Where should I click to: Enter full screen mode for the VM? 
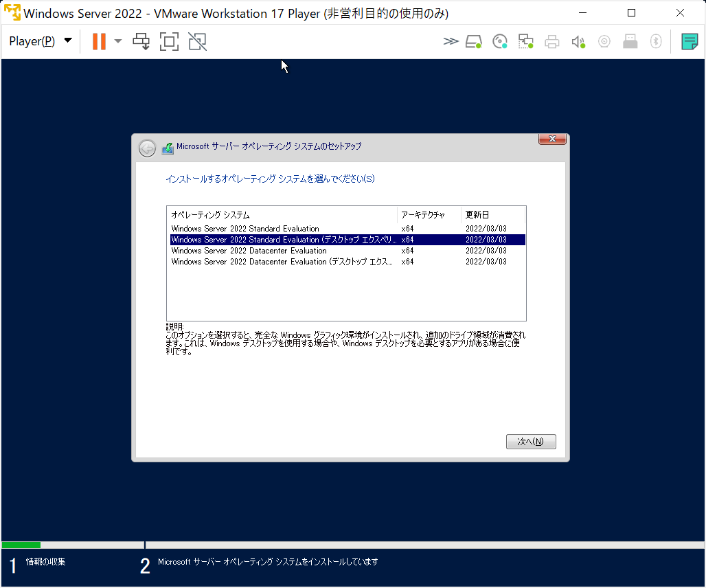click(169, 41)
